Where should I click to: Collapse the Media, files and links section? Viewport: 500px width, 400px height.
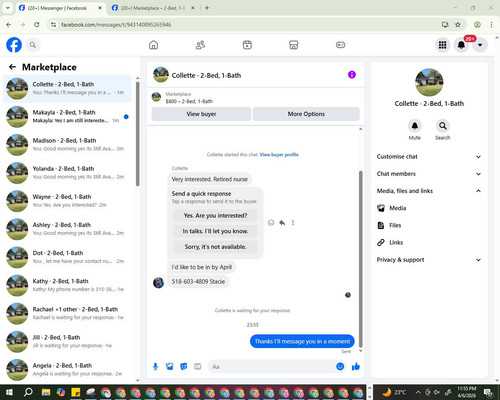coord(429,191)
